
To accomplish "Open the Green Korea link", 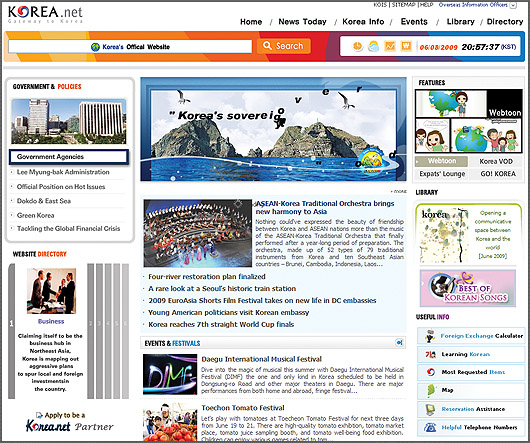I will (35, 215).
